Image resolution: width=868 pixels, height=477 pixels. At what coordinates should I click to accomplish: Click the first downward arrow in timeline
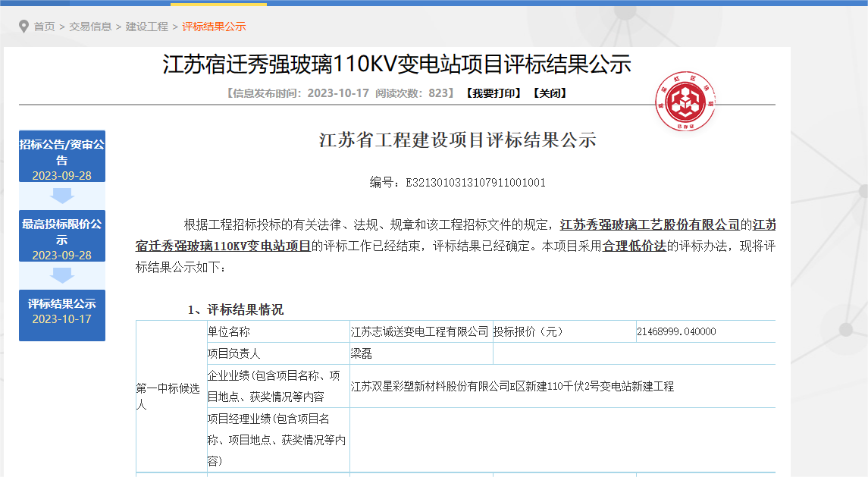point(62,196)
